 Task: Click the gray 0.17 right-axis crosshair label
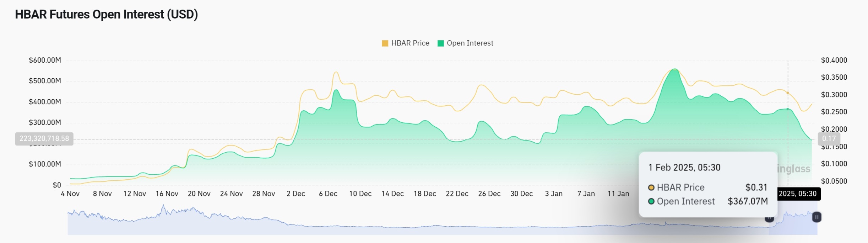(829, 139)
